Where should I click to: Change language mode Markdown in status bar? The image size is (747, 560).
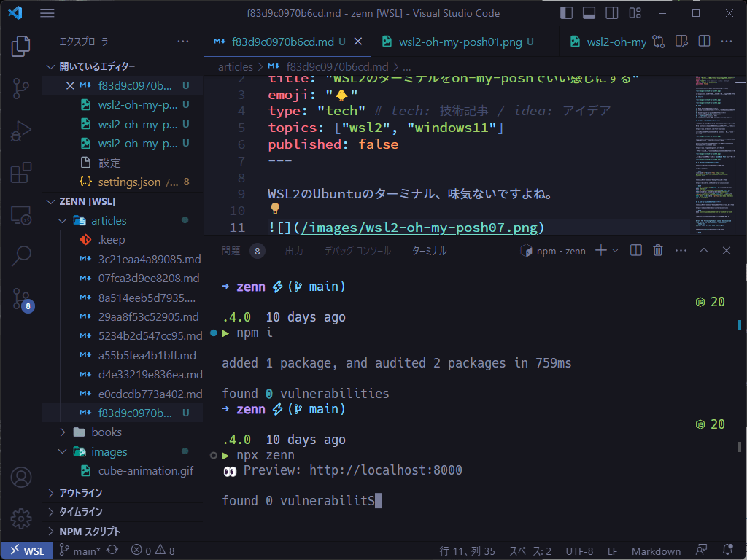pyautogui.click(x=656, y=551)
